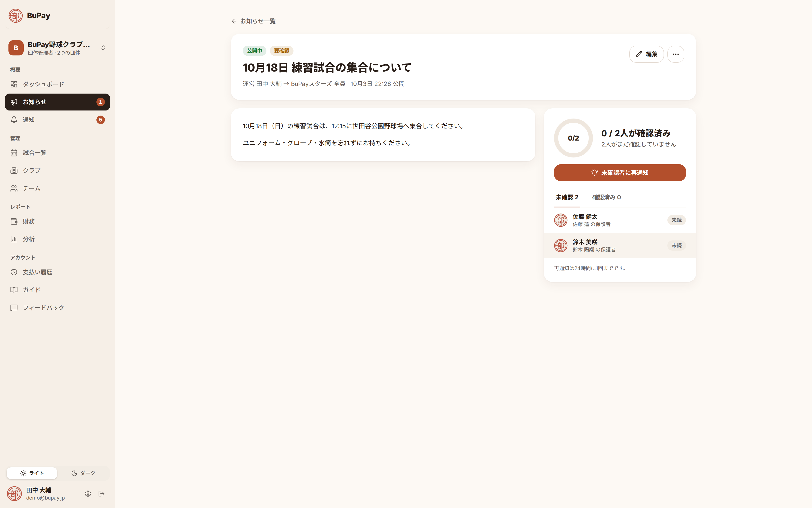The width and height of the screenshot is (812, 508).
Task: Click 未確認者に再通知 button
Action: click(x=620, y=173)
